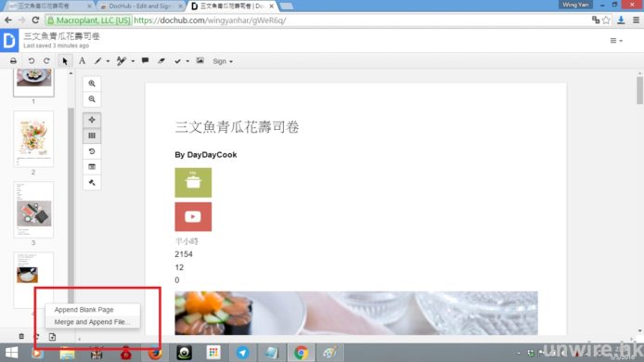Select the pencil drawing tool
The image size is (644, 362).
[x=97, y=61]
